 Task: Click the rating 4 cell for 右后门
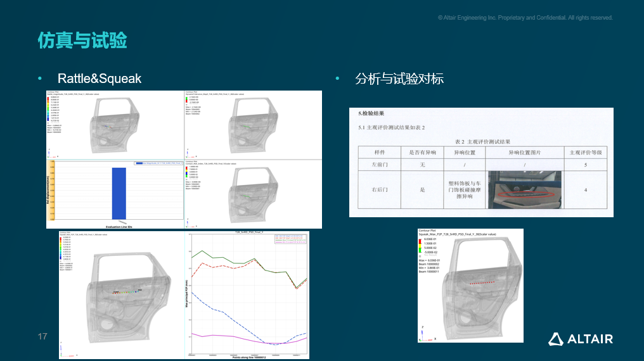pyautogui.click(x=586, y=190)
